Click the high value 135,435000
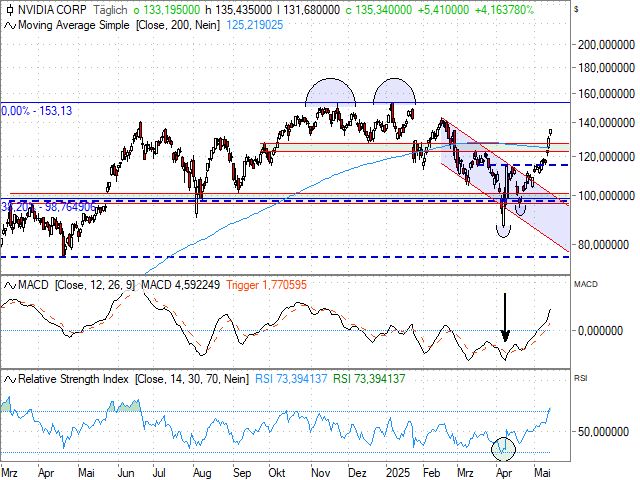This screenshot has width=640, height=480. pos(243,9)
